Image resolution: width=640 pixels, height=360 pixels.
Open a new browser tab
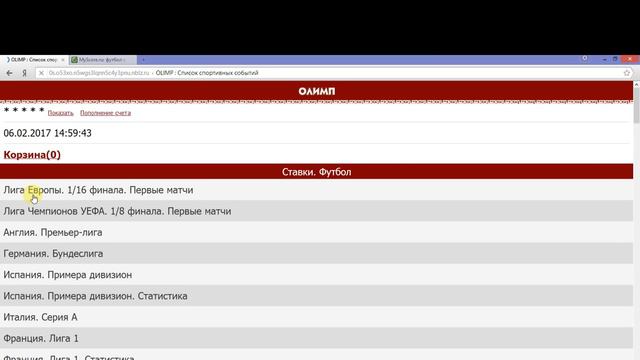143,60
